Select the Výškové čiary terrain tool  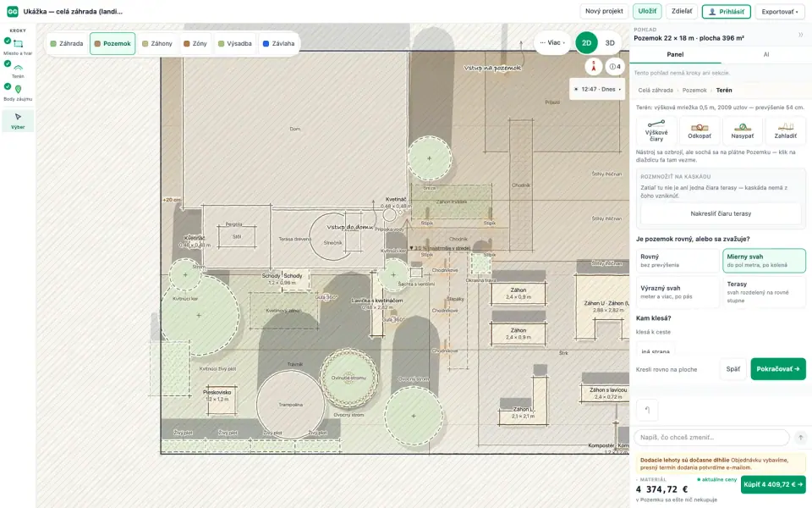click(x=656, y=130)
